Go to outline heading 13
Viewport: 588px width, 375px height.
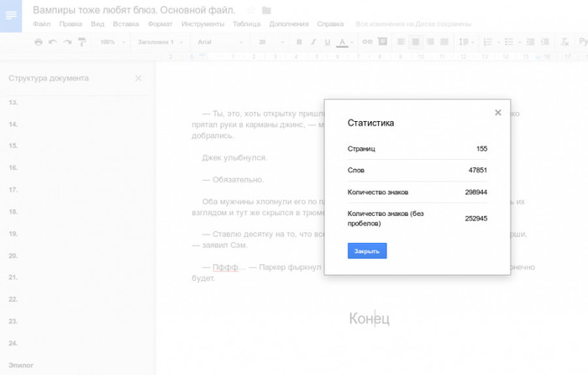[x=13, y=103]
